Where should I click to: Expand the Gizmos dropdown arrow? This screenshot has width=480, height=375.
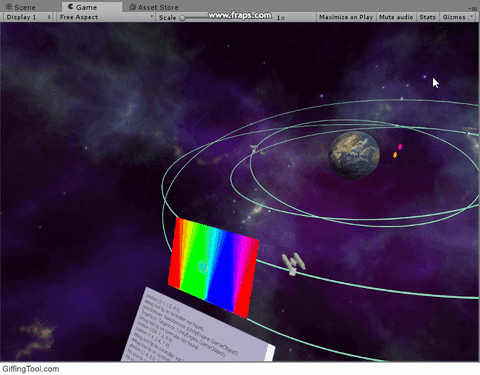pyautogui.click(x=472, y=17)
